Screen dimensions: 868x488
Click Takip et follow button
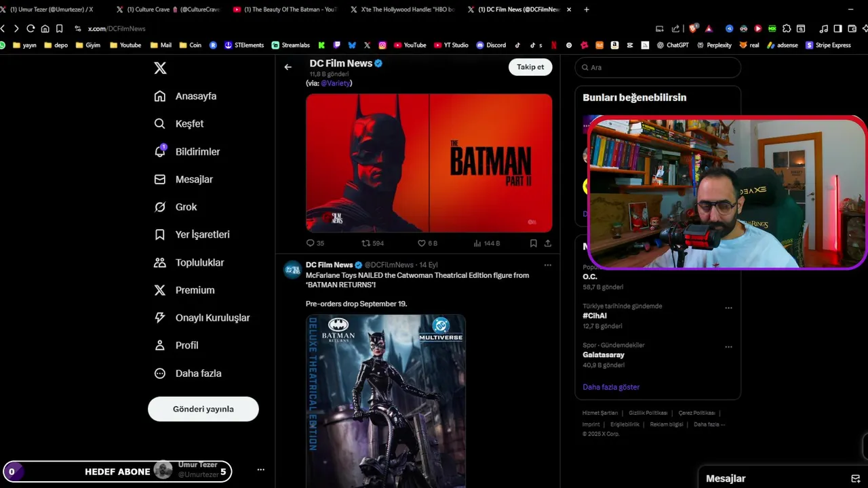click(x=530, y=67)
